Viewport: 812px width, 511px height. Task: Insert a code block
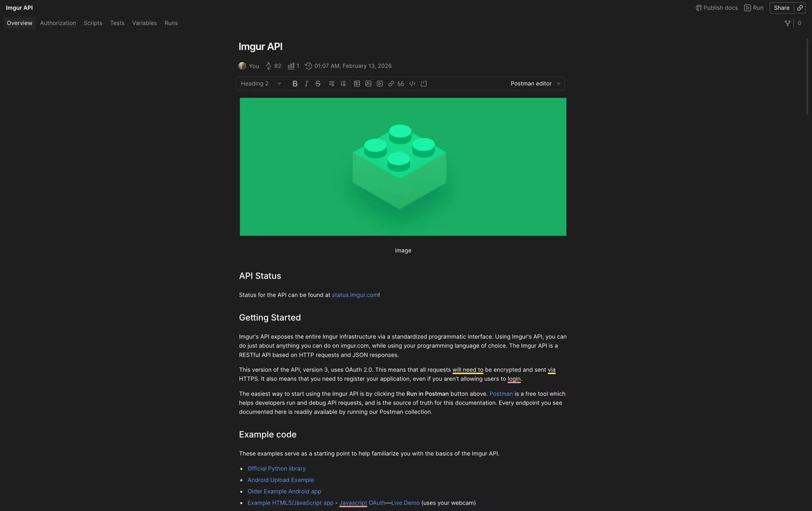[424, 84]
